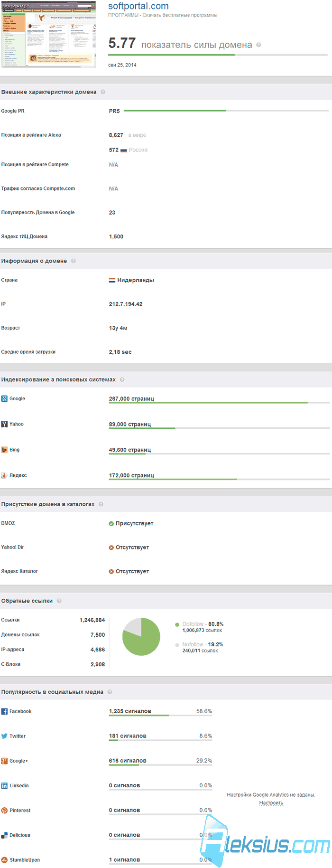
Task: Click the green DMOZ present checkmark icon
Action: tap(111, 524)
